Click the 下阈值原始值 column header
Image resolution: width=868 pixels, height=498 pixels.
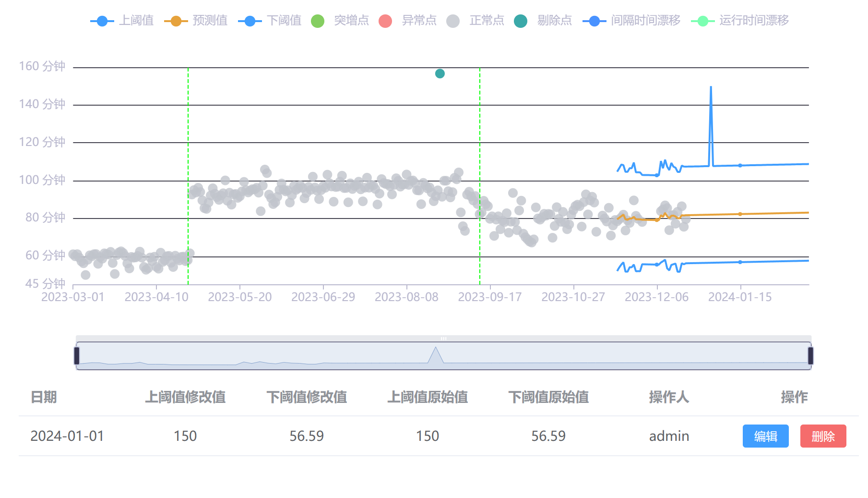(x=548, y=397)
